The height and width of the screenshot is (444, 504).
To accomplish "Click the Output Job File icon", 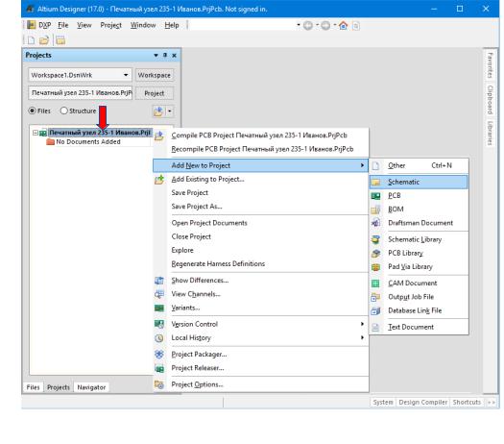I will click(x=375, y=297).
